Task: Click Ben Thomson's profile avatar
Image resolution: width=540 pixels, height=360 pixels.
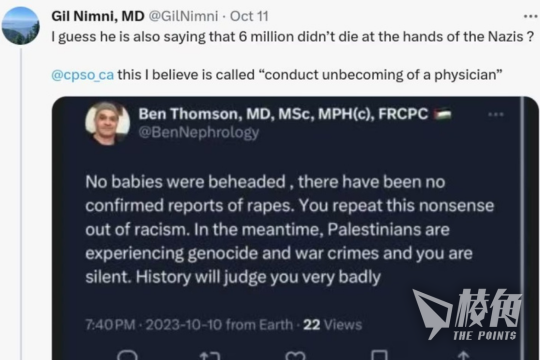Action: (107, 124)
